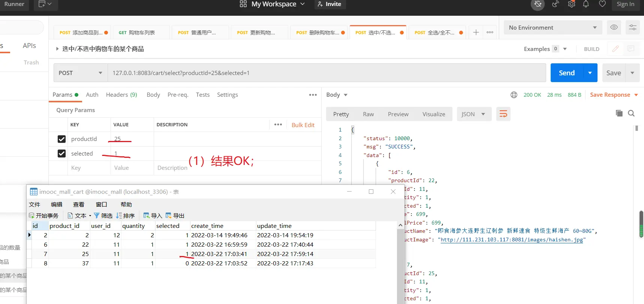Open the POST method dropdown

(x=80, y=73)
